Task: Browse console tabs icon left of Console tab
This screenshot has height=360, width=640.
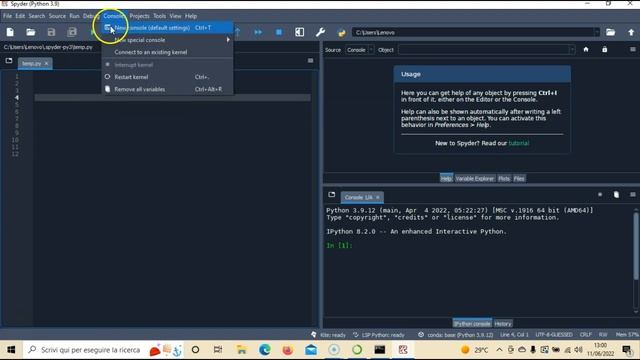Action: click(331, 195)
